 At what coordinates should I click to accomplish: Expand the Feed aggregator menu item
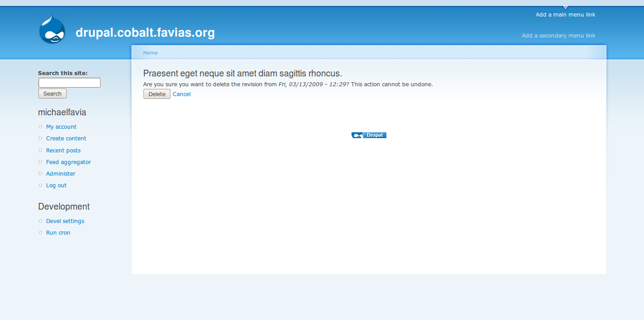pyautogui.click(x=40, y=162)
